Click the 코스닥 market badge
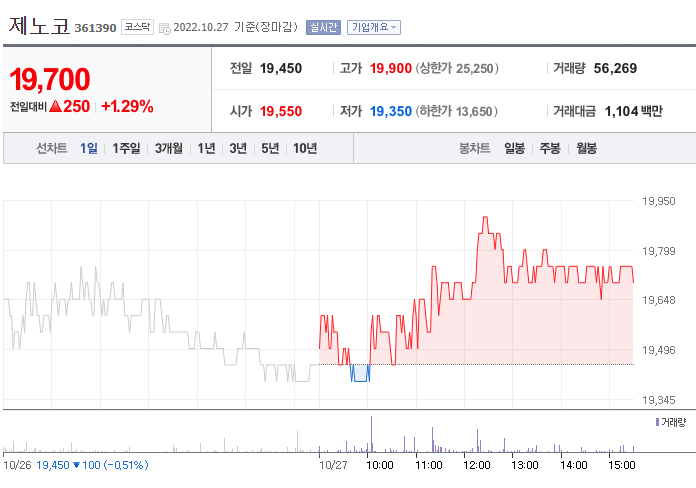Viewport: 696px width, 488px height. (137, 28)
